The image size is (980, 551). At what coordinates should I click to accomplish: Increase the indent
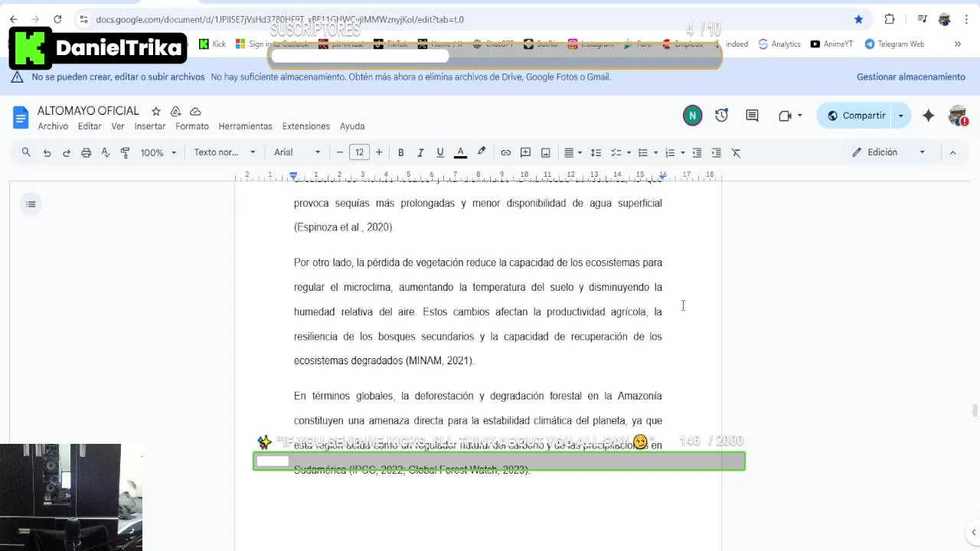[717, 152]
